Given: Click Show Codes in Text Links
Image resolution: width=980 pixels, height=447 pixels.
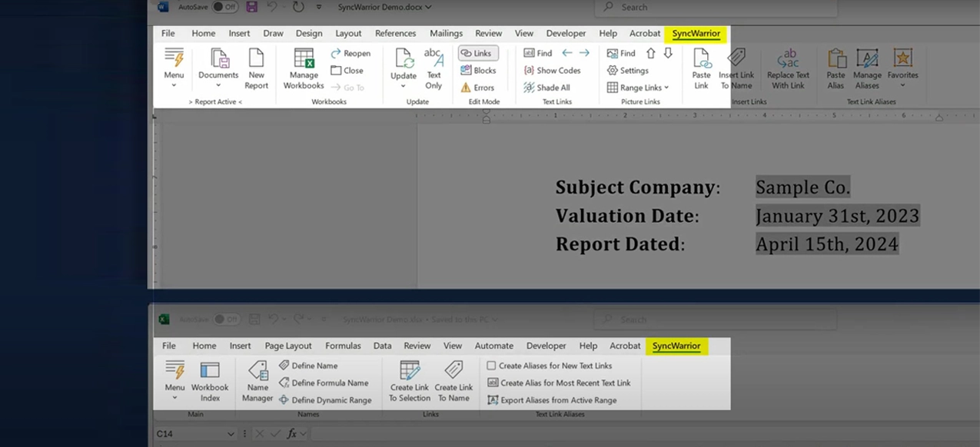Looking at the screenshot, I should click(x=552, y=70).
